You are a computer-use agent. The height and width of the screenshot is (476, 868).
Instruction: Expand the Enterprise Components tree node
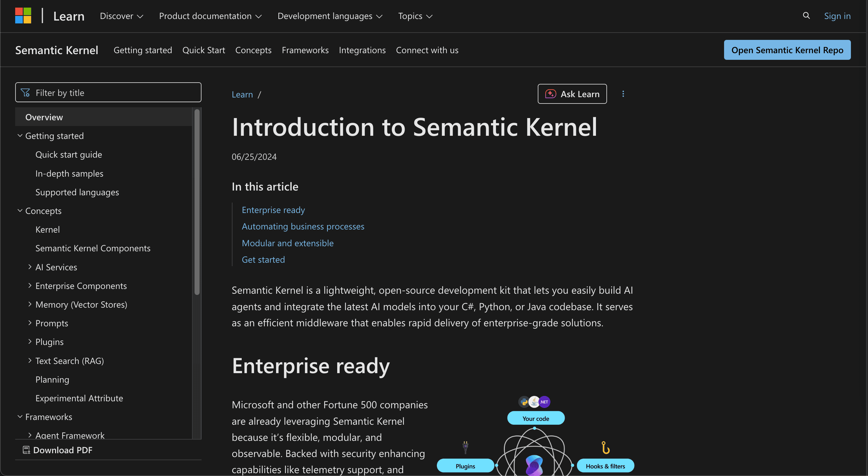pos(30,285)
